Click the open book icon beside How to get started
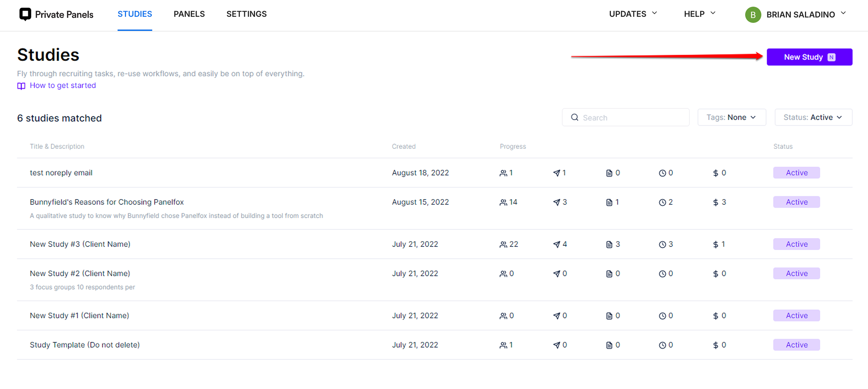The width and height of the screenshot is (868, 389). coord(21,86)
